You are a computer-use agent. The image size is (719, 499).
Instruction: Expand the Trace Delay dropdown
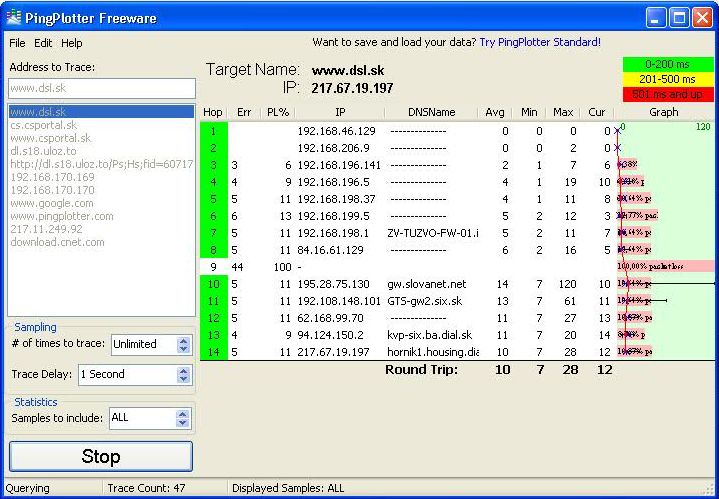click(x=183, y=375)
